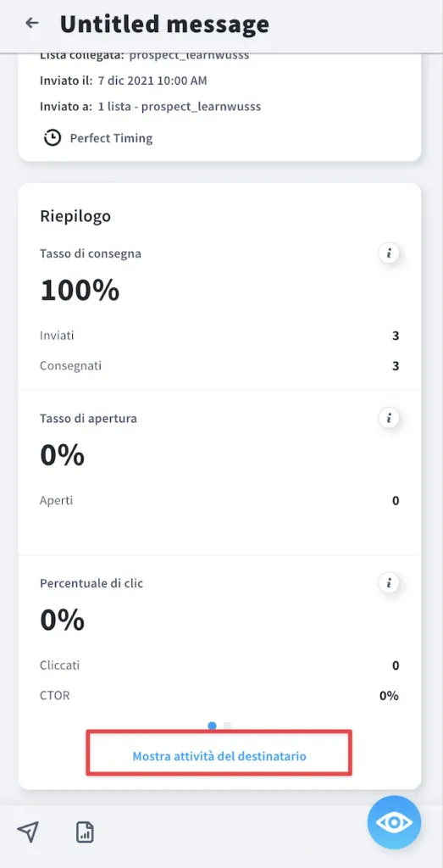The image size is (443, 868).
Task: Tap the Untitled message title
Action: pyautogui.click(x=164, y=24)
